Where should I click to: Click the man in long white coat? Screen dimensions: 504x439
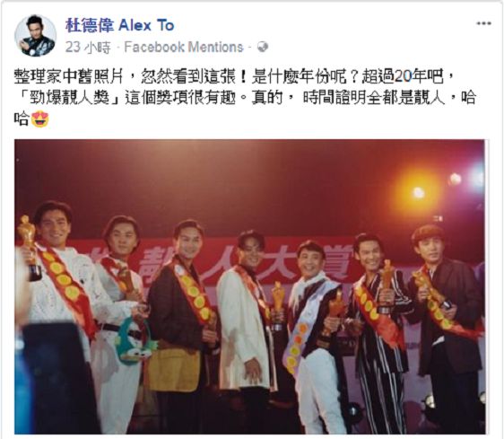246,329
